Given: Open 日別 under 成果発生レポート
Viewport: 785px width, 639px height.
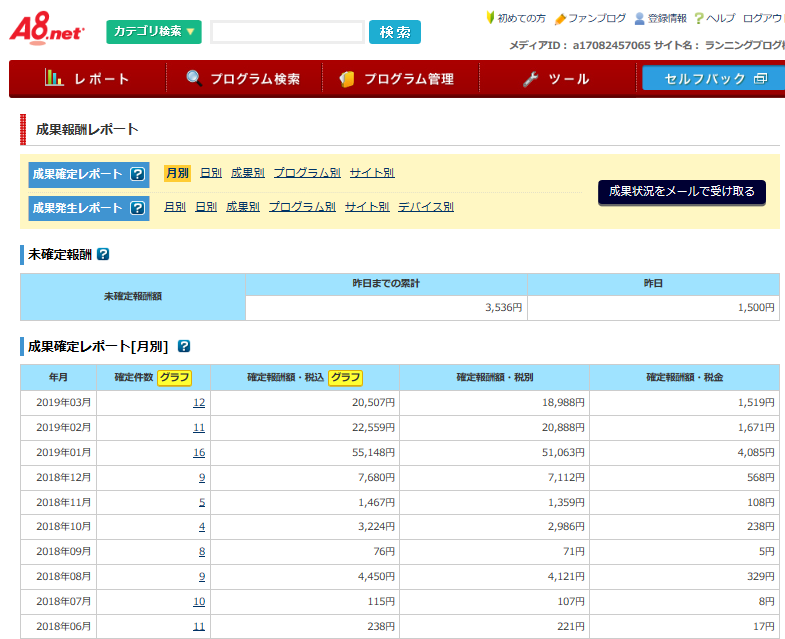Looking at the screenshot, I should [206, 207].
